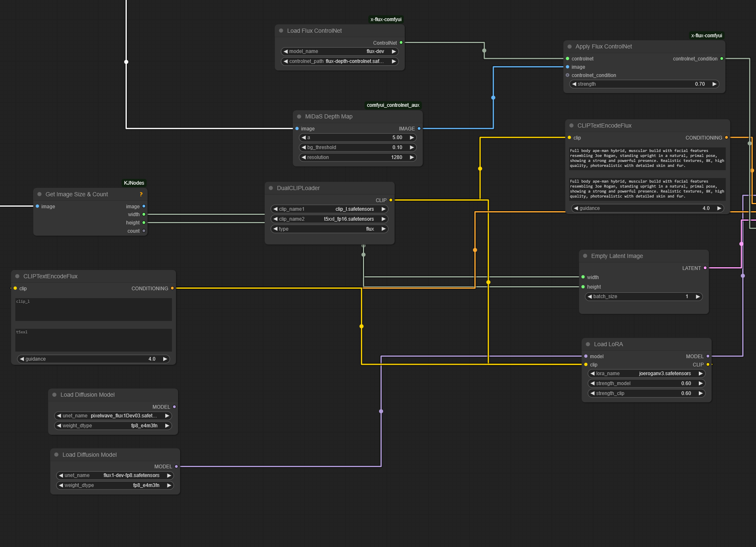Select the DualCLIPLoader node title
The image size is (756, 547).
point(298,188)
